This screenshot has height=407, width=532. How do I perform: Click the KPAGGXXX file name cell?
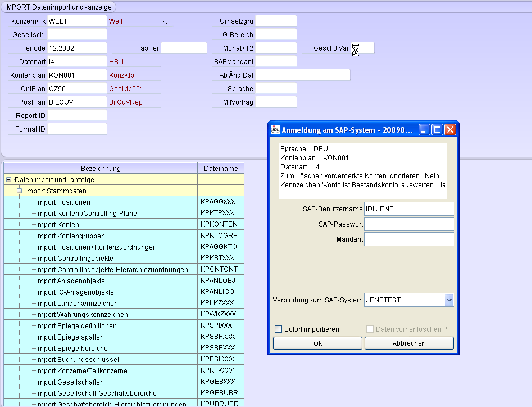221,202
